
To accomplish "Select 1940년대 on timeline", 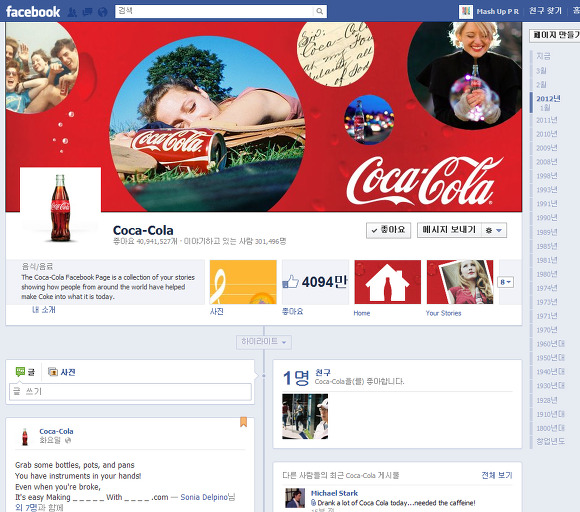I will click(x=550, y=371).
